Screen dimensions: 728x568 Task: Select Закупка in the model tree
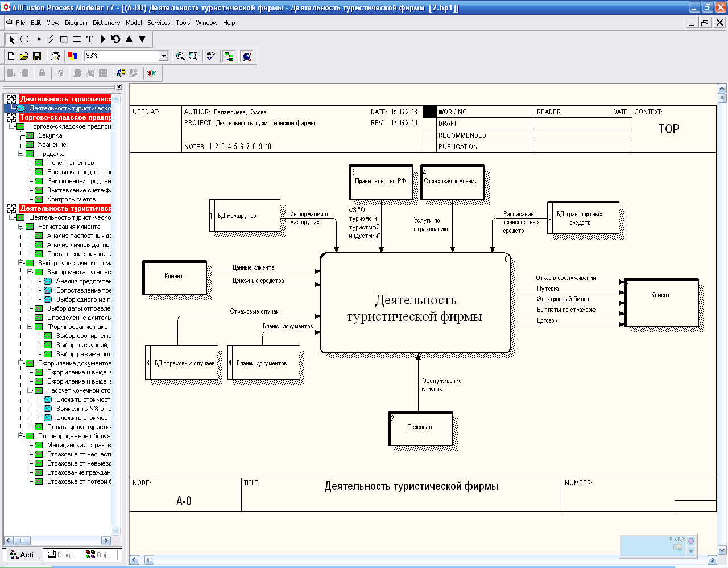(50, 135)
